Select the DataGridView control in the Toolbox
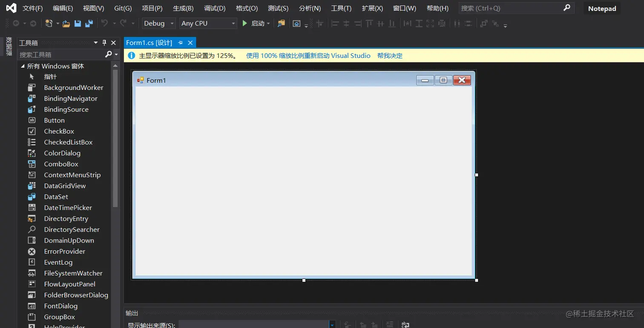This screenshot has width=644, height=328. (65, 186)
